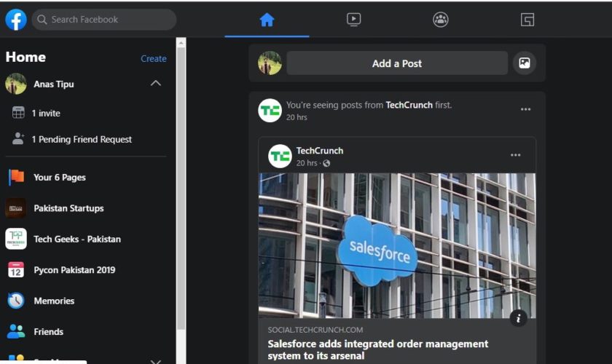
Task: Click the TechCrunch post avatar
Action: (x=280, y=156)
